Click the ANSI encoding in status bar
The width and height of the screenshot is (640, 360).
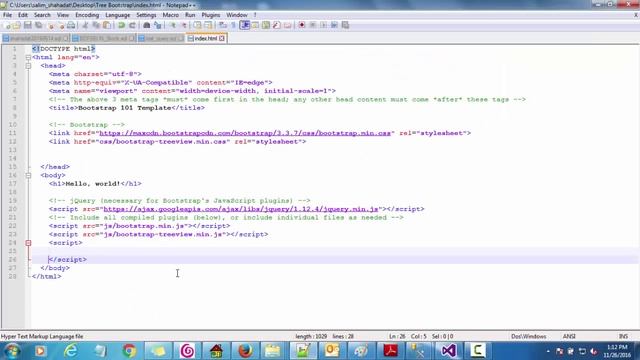569,336
